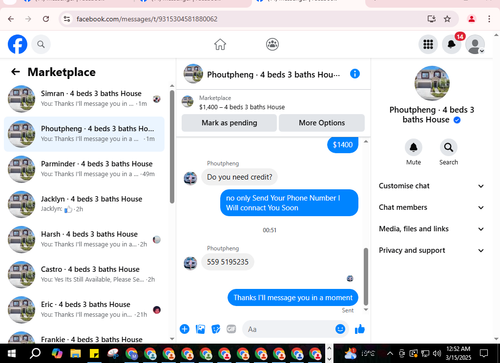Open Harsh conversation
500x363 pixels.
84,239
